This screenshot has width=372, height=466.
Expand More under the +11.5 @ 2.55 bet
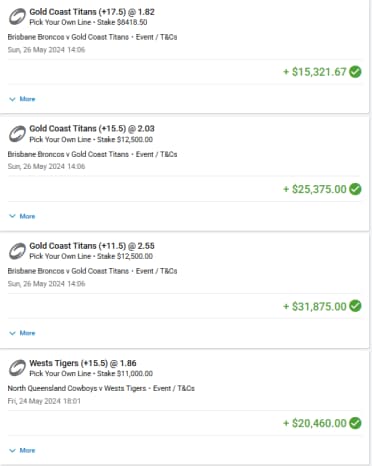(22, 333)
